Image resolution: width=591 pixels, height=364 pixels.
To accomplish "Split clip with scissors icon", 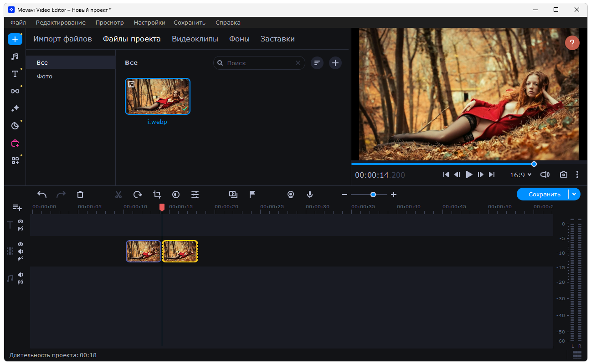I will tap(118, 195).
